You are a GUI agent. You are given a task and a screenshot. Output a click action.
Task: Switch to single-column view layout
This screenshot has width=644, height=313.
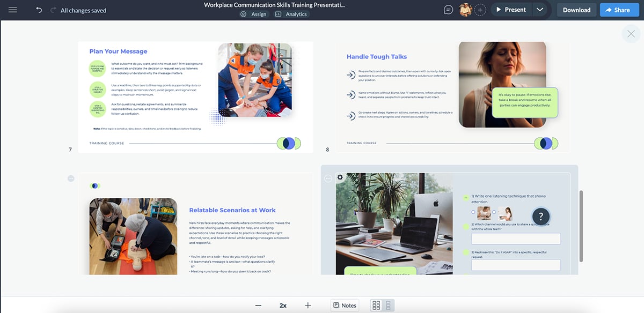point(388,304)
